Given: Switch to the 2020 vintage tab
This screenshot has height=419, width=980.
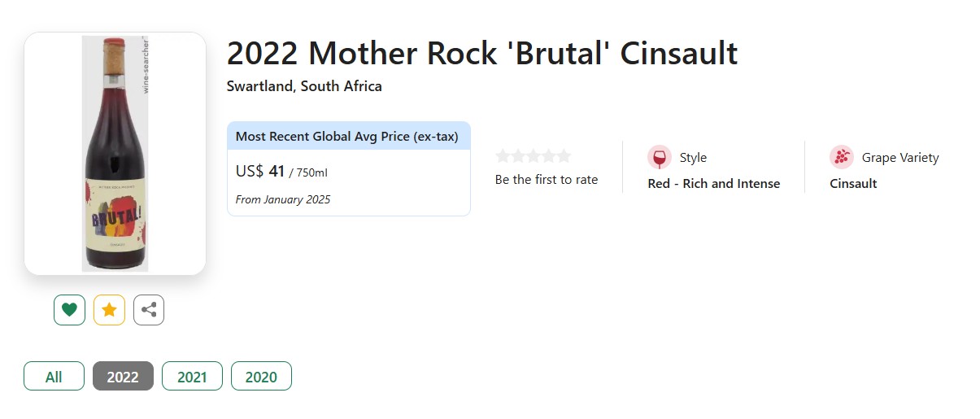Looking at the screenshot, I should coord(261,377).
